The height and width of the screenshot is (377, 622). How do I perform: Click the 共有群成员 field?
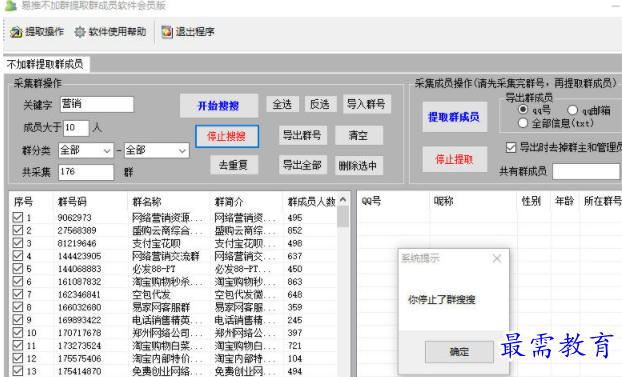click(x=586, y=171)
